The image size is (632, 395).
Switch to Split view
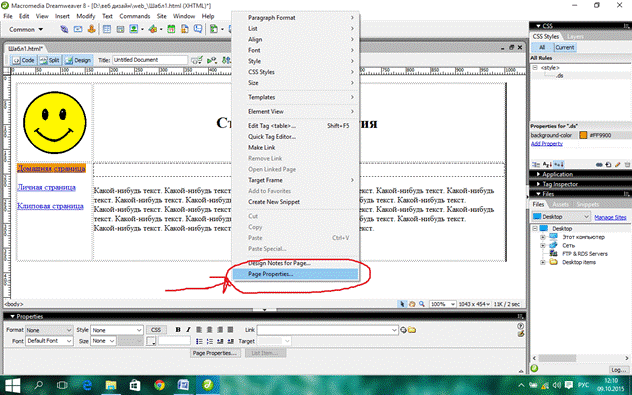pos(50,60)
